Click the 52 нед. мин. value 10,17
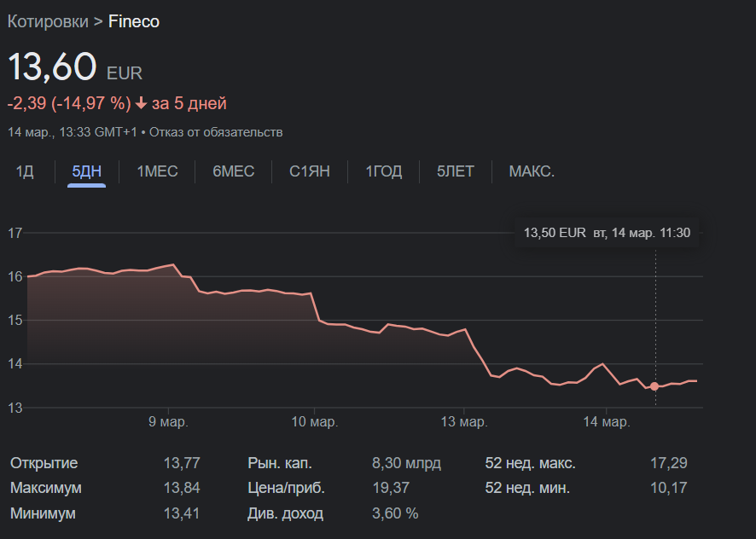The height and width of the screenshot is (539, 756). tap(669, 488)
